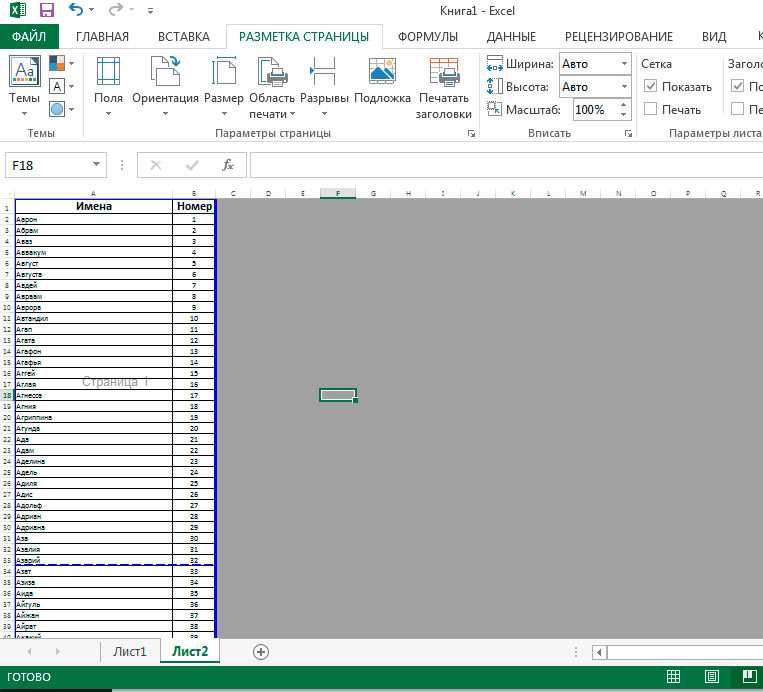Viewport: 763px width, 692px height.
Task: Select the cell containing Агриппина
Action: [x=94, y=418]
